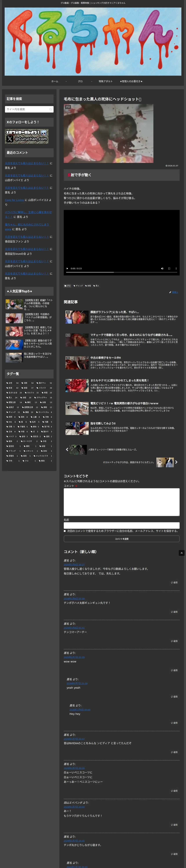
Task: Select the 射殺 tag below the video
Action: pyautogui.click(x=88, y=286)
